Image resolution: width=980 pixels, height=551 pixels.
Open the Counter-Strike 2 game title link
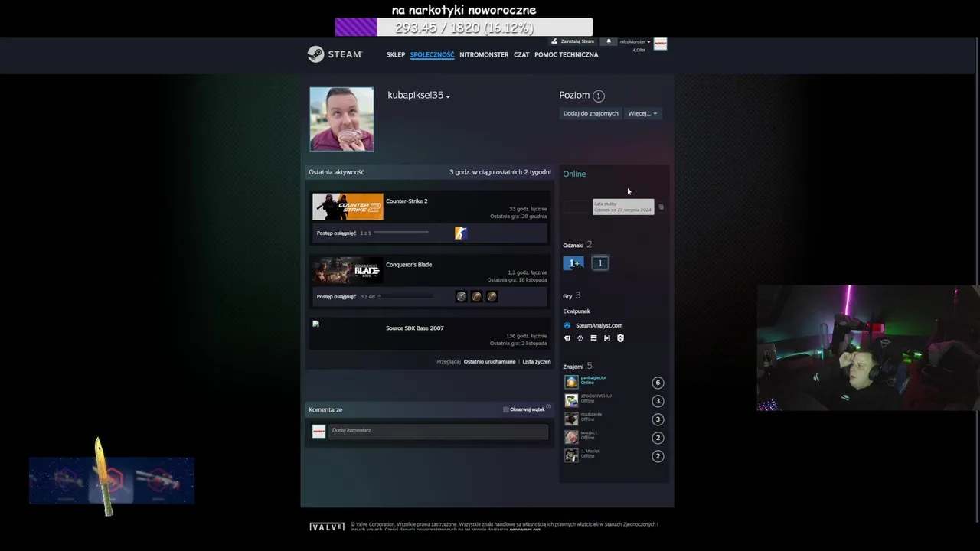pos(407,201)
